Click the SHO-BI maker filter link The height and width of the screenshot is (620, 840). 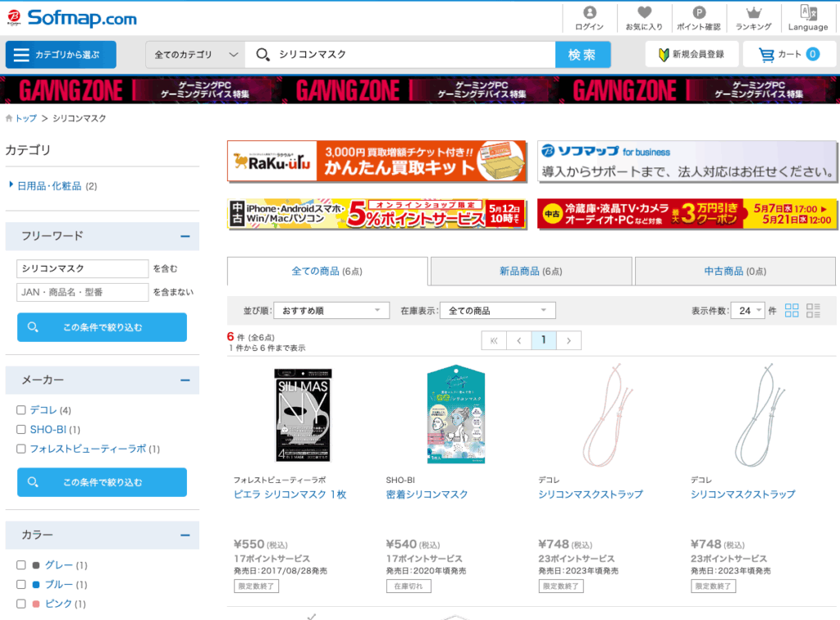(48, 430)
